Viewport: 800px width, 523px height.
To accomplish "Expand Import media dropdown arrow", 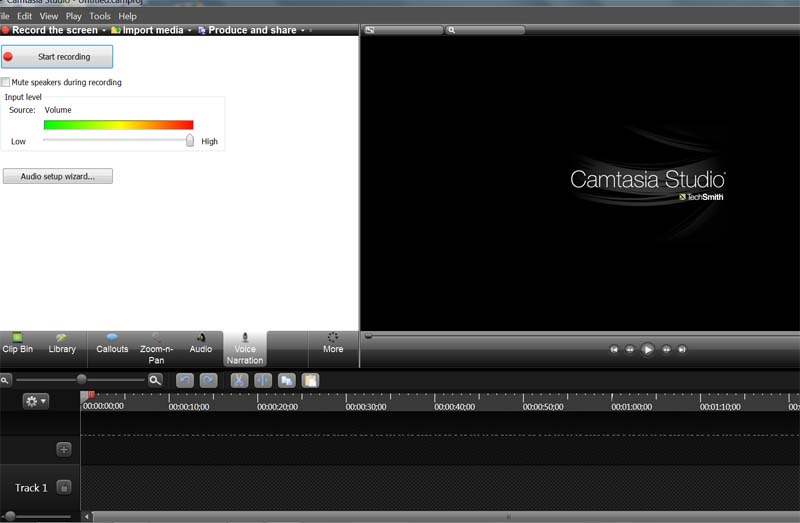I will pos(190,30).
